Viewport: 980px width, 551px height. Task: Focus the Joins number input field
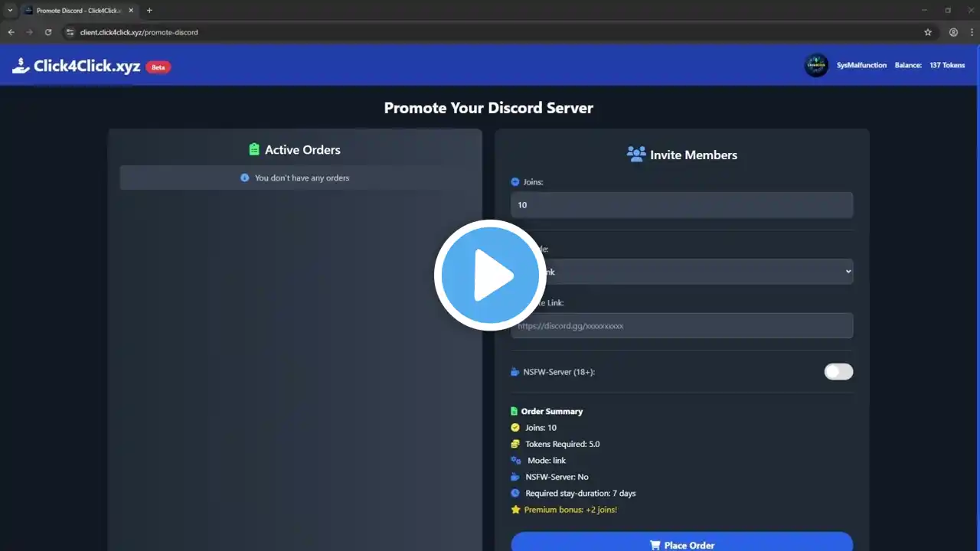[x=681, y=205]
